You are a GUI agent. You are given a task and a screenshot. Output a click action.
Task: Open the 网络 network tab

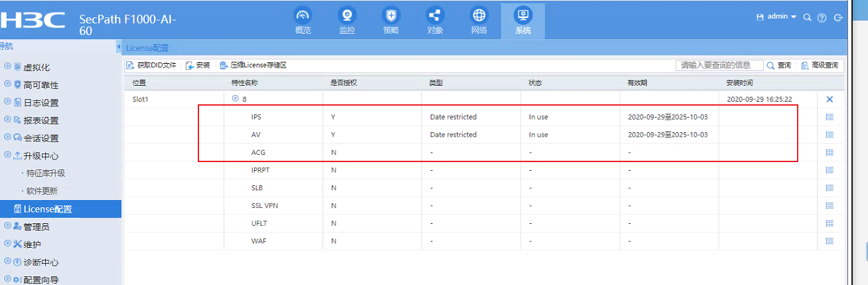click(478, 21)
